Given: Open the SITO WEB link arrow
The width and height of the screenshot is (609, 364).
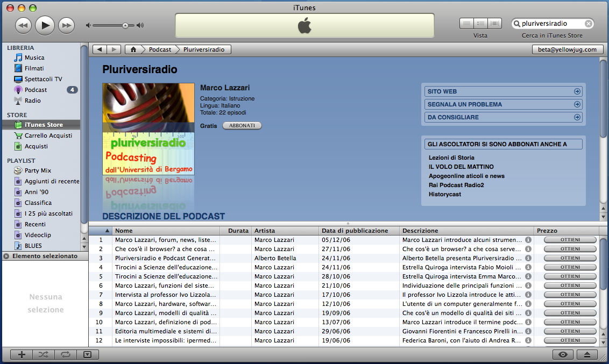Looking at the screenshot, I should click(577, 91).
